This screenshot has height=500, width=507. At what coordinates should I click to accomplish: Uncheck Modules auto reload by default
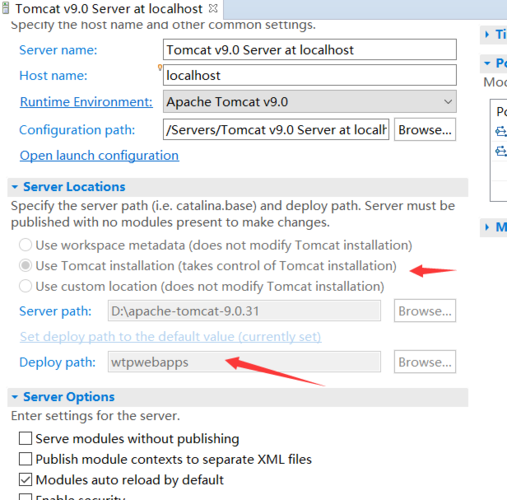coord(25,480)
